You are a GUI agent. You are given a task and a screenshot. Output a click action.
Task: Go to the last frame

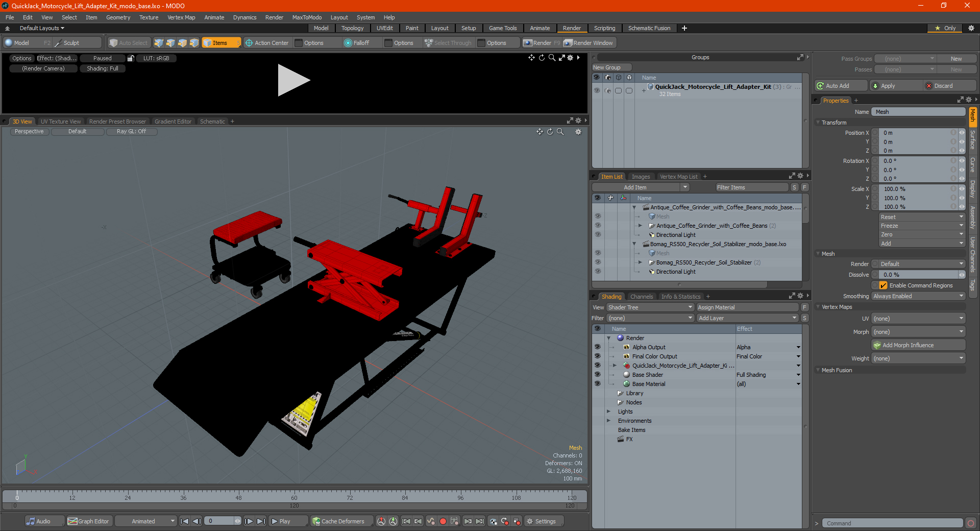click(x=261, y=521)
